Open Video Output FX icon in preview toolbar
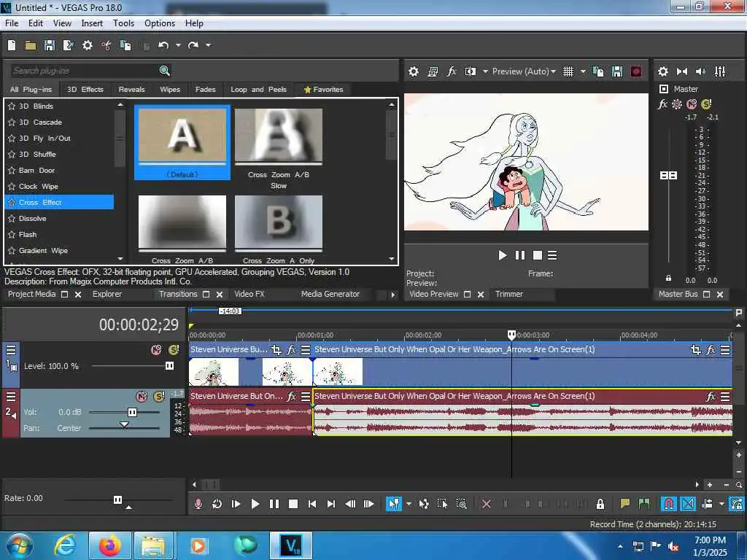This screenshot has width=747, height=560. click(451, 71)
